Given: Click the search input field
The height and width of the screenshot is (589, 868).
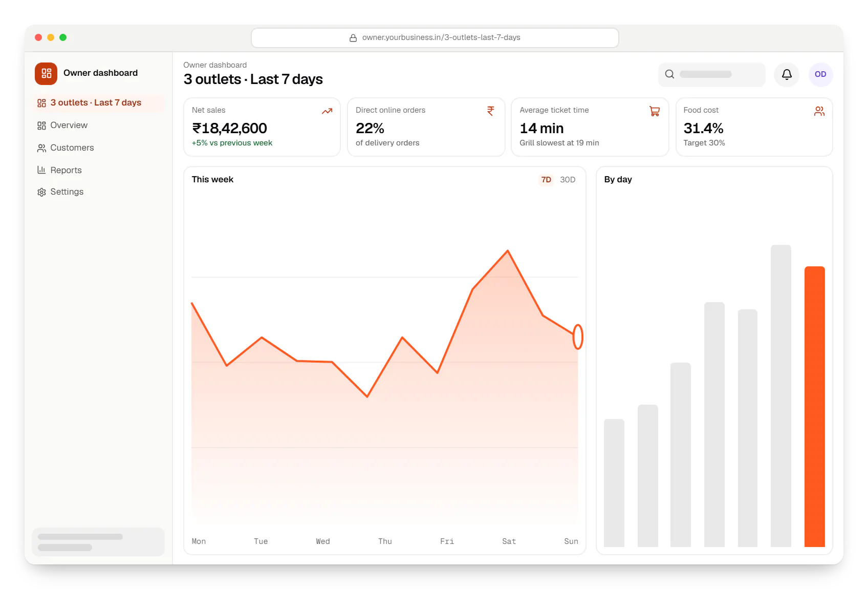Looking at the screenshot, I should pos(712,74).
